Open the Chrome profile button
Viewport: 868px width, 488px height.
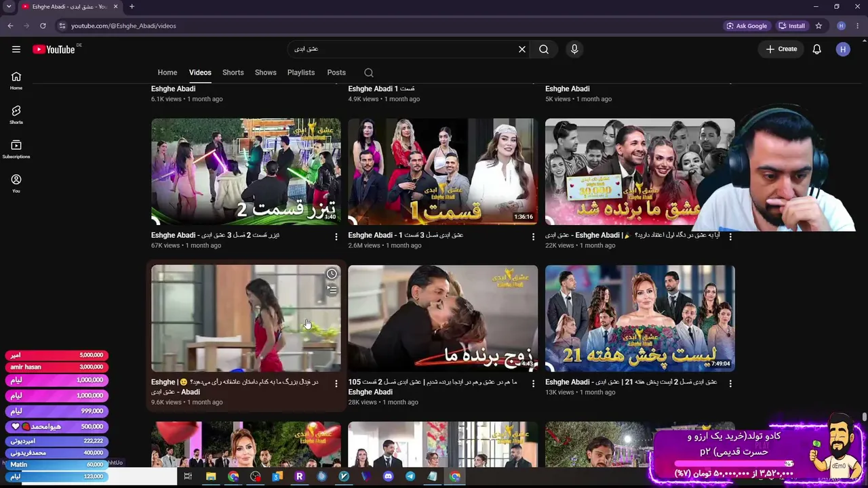[842, 26]
